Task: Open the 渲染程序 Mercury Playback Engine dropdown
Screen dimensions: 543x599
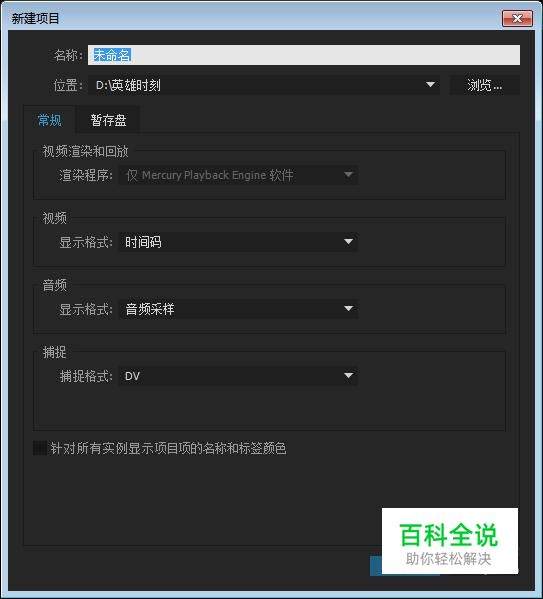Action: (x=238, y=175)
